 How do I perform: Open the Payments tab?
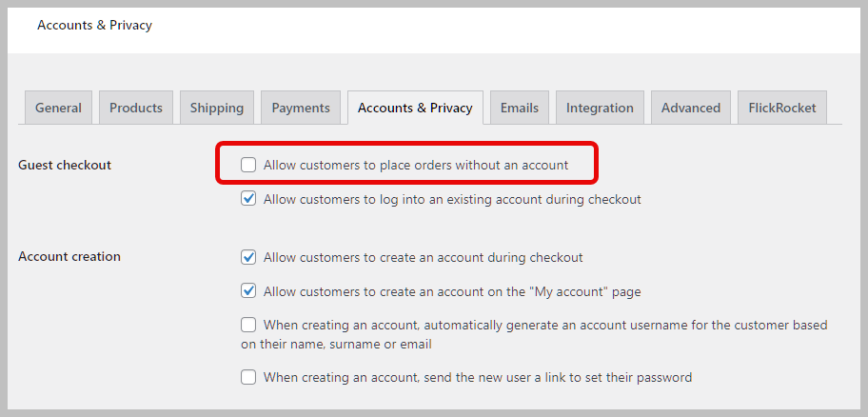pyautogui.click(x=301, y=108)
